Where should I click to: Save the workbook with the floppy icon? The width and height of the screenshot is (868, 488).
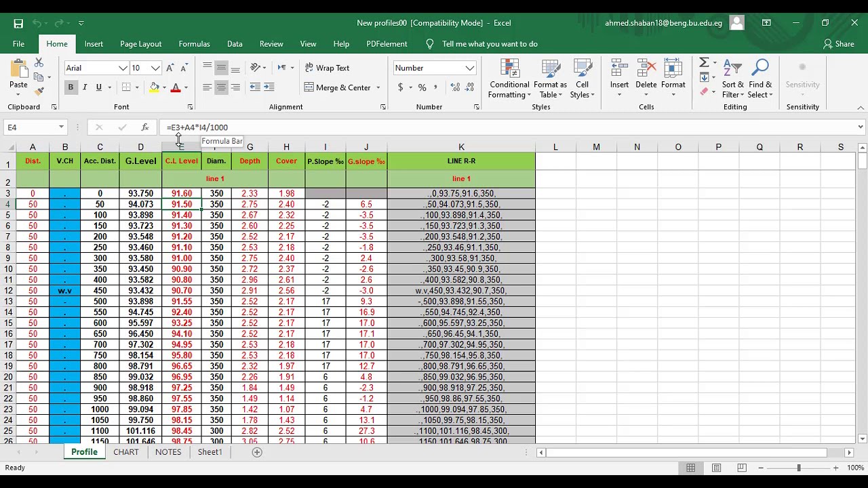[18, 23]
